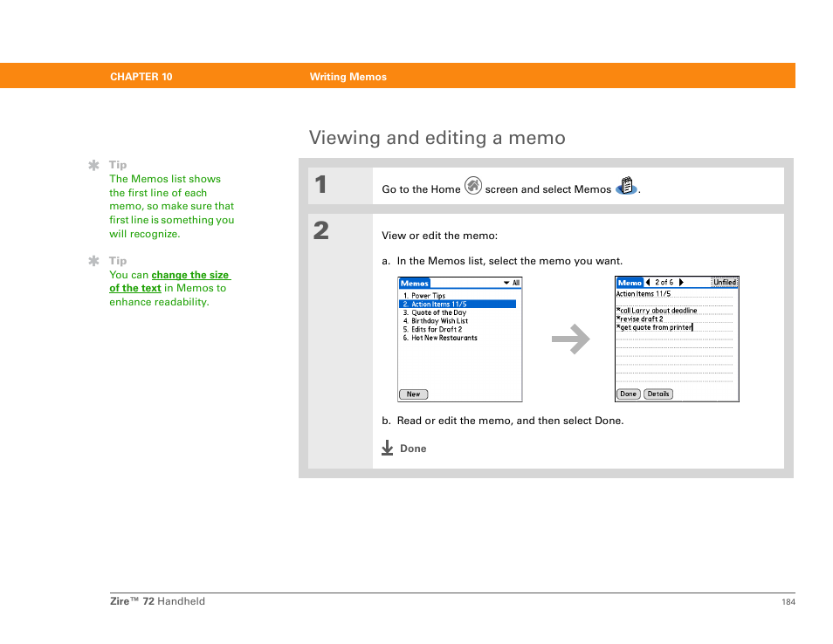
Task: Tap the Done button in memo view
Action: pyautogui.click(x=628, y=394)
